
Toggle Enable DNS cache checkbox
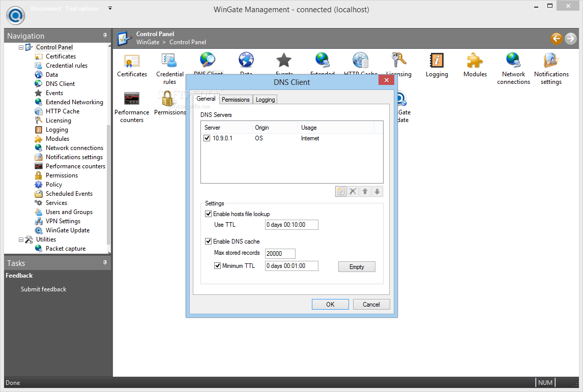click(209, 242)
